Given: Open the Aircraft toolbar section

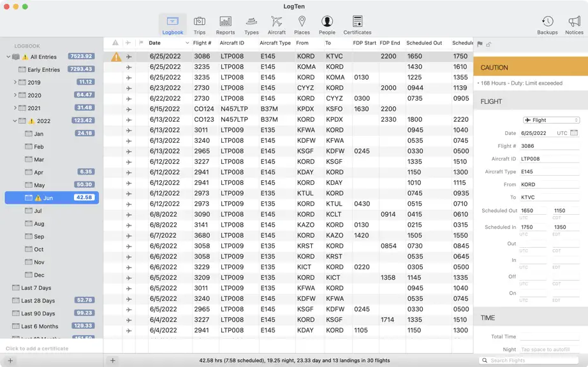Looking at the screenshot, I should point(276,25).
